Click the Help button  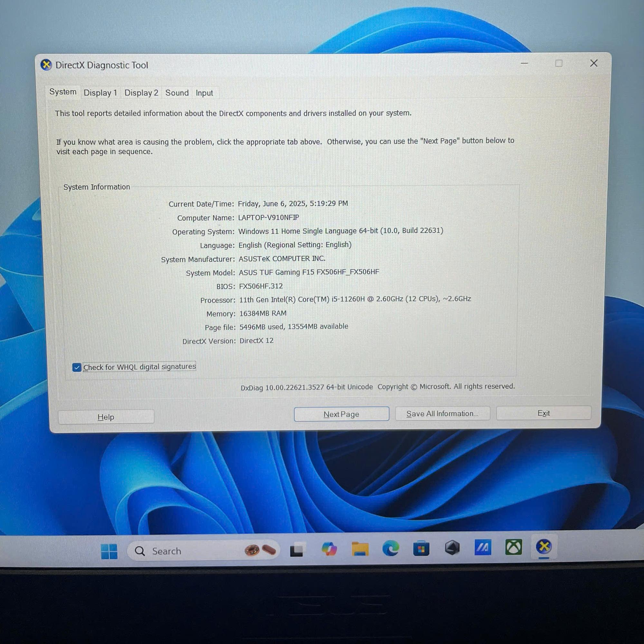click(106, 417)
